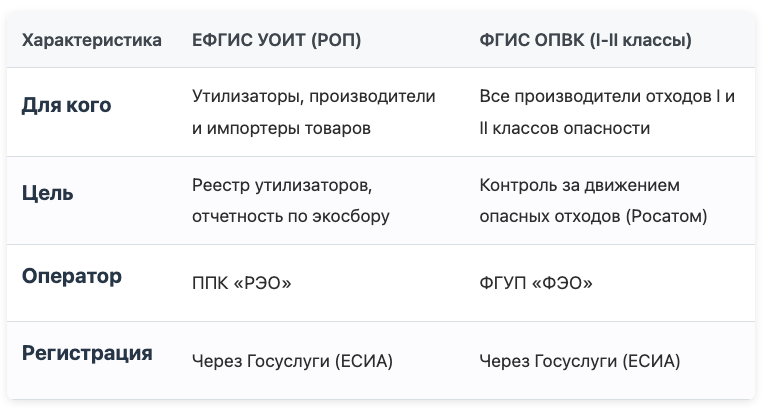Select the Регистрация row label
Image resolution: width=767 pixels, height=409 pixels.
[x=87, y=353]
